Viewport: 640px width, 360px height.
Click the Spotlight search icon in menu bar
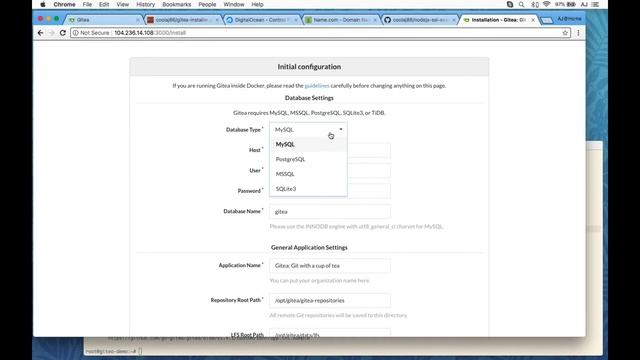(x=522, y=4)
